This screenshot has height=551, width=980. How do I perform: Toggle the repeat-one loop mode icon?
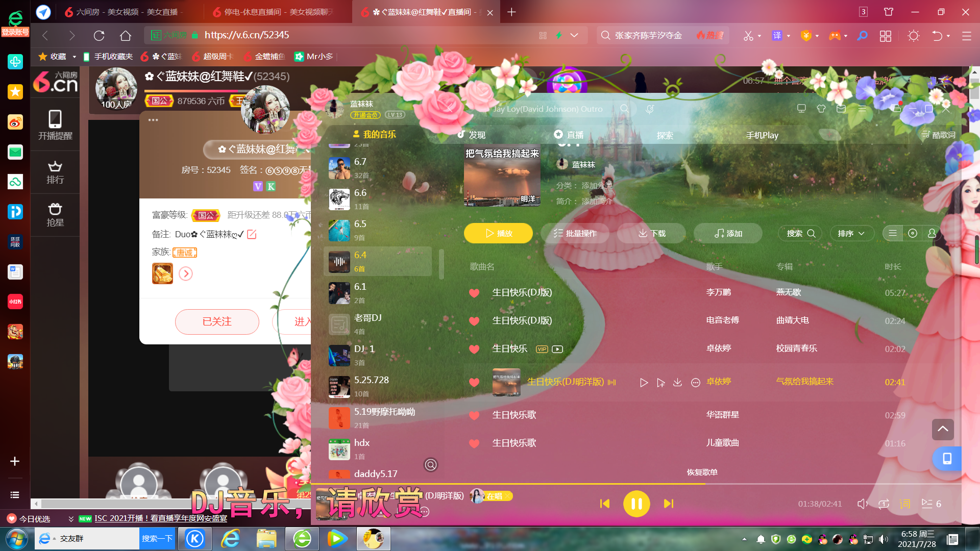click(884, 504)
